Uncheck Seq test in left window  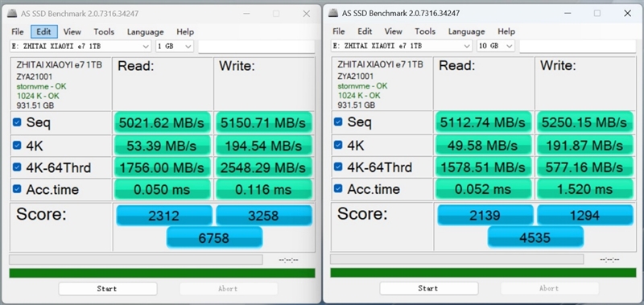(17, 122)
